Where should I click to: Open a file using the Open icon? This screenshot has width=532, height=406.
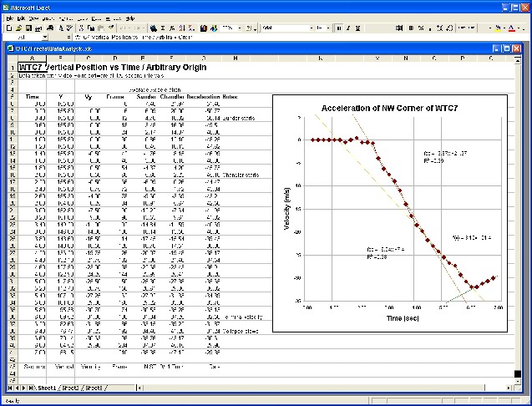(18, 28)
